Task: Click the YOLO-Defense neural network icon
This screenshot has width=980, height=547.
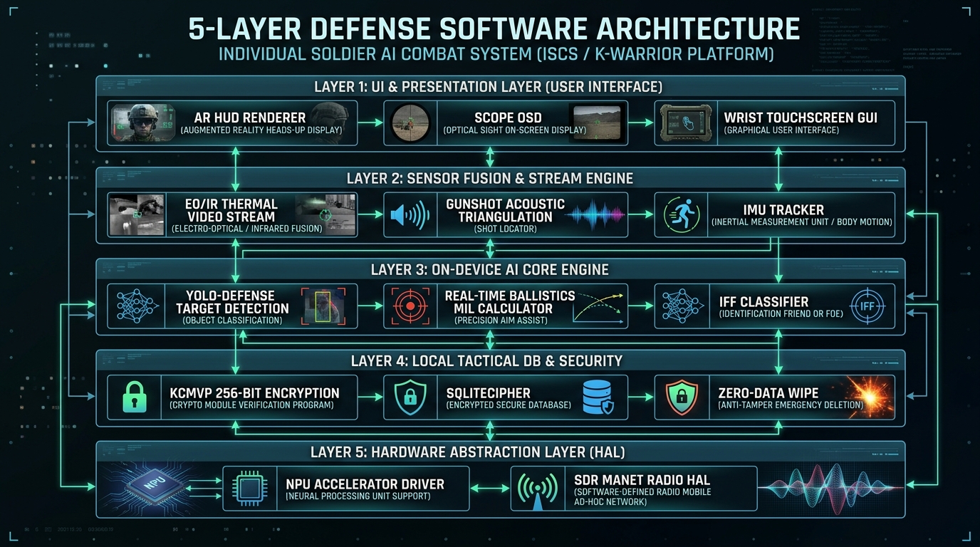Action: point(136,306)
